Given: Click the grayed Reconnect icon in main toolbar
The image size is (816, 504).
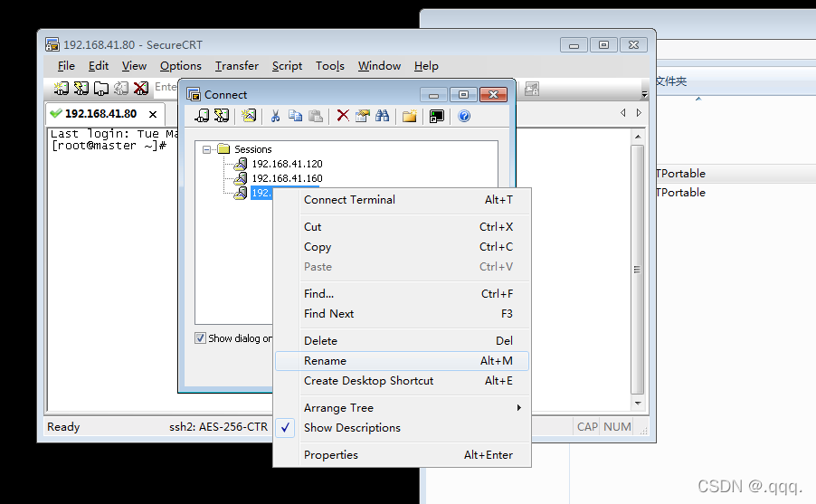Looking at the screenshot, I should (x=120, y=88).
